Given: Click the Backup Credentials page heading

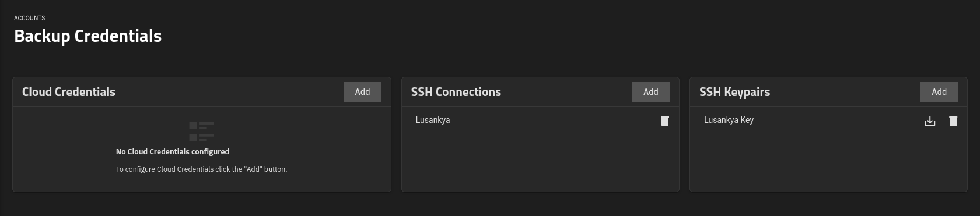Looking at the screenshot, I should pos(87,36).
